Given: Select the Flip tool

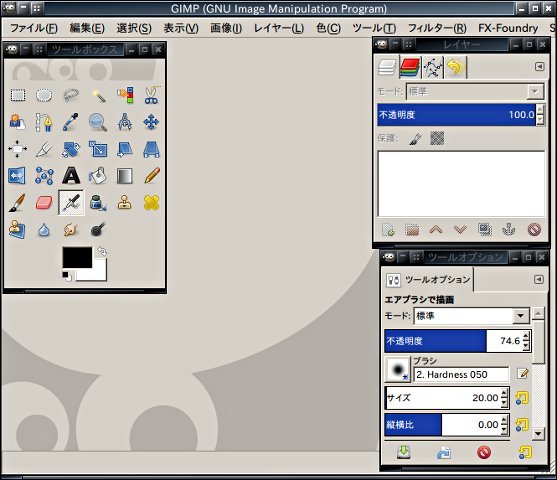Looking at the screenshot, I should 18,176.
